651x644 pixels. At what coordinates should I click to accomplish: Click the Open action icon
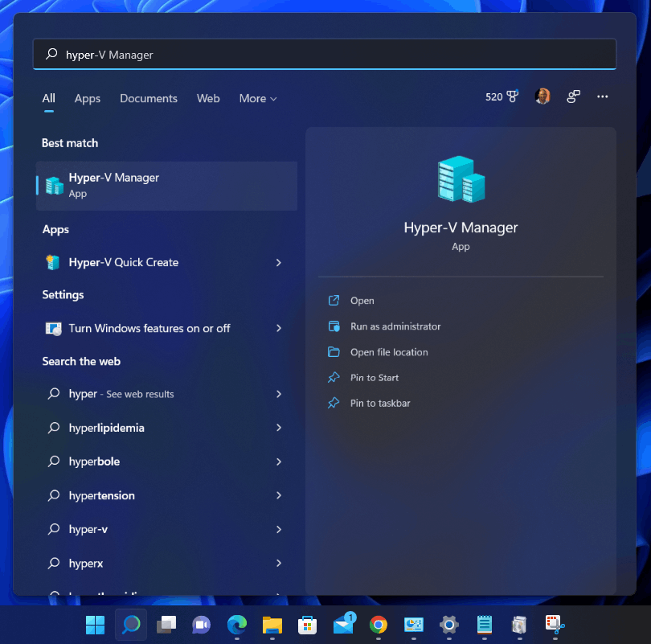click(334, 300)
